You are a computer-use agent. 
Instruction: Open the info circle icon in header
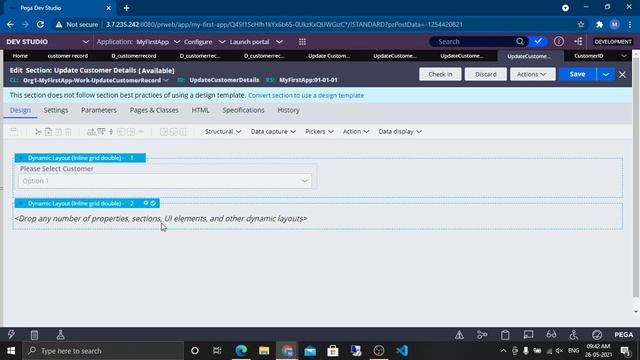(x=559, y=41)
